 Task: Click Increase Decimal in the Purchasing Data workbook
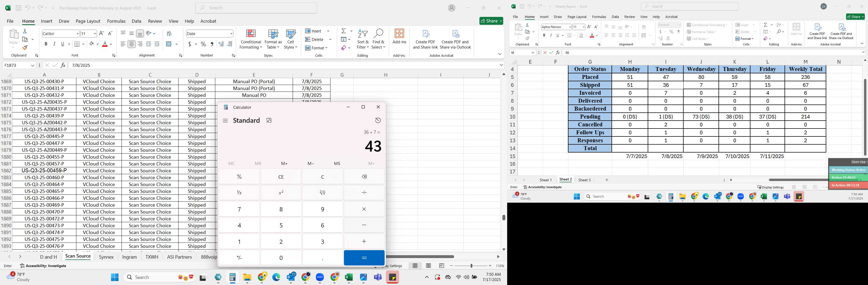pyautogui.click(x=221, y=44)
